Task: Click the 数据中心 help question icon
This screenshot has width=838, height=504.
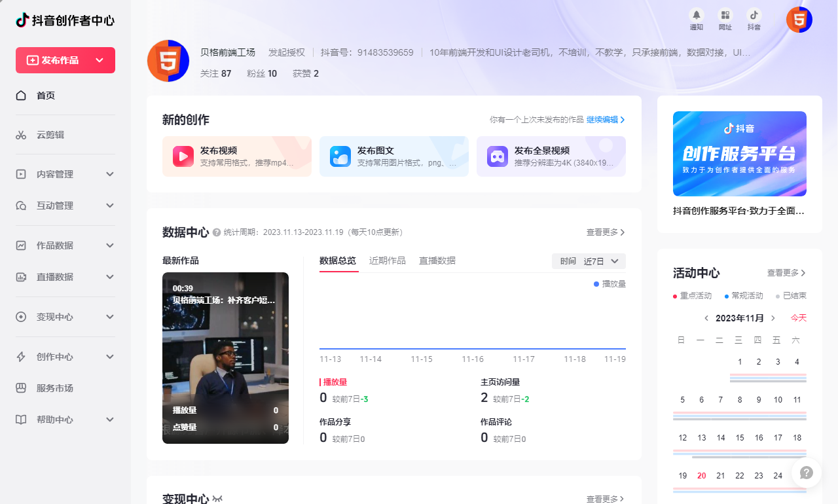Action: (217, 232)
